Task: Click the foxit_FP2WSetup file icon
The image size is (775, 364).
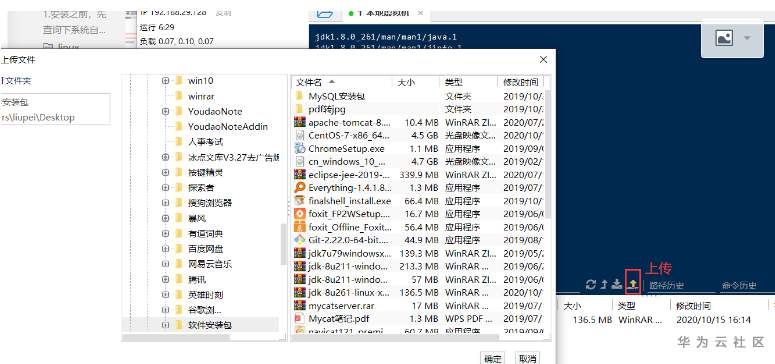Action: coord(300,214)
